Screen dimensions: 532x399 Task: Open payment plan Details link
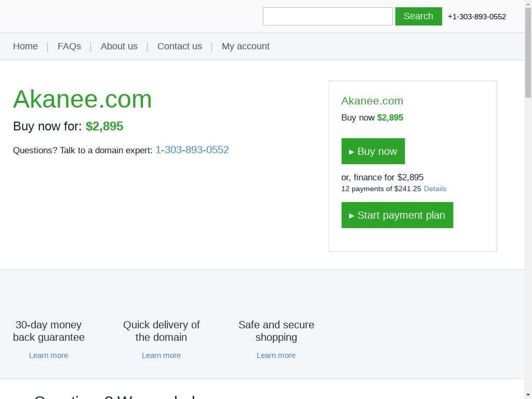pyautogui.click(x=435, y=189)
